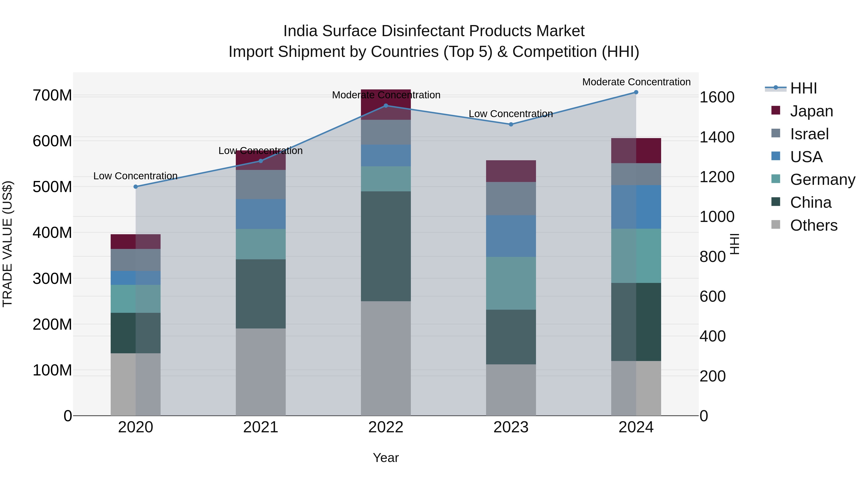
Task: Click the 2023 China bar segment
Action: point(511,337)
